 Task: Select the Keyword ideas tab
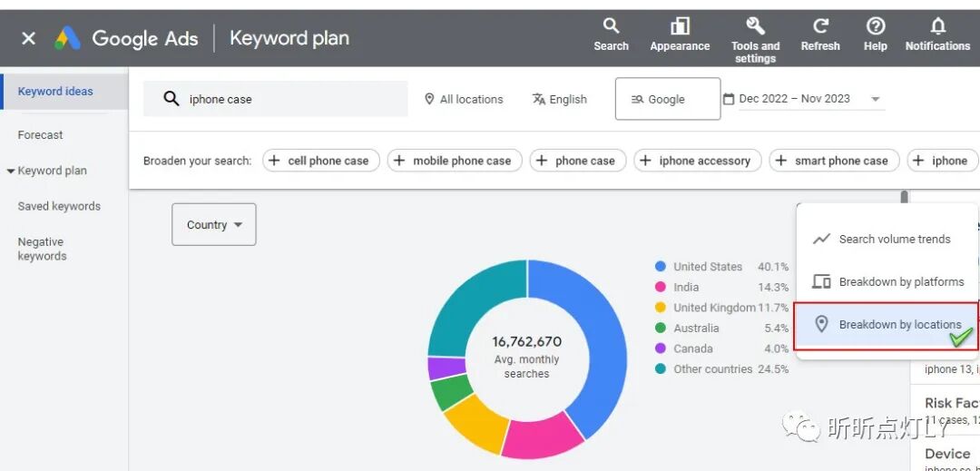(64, 91)
